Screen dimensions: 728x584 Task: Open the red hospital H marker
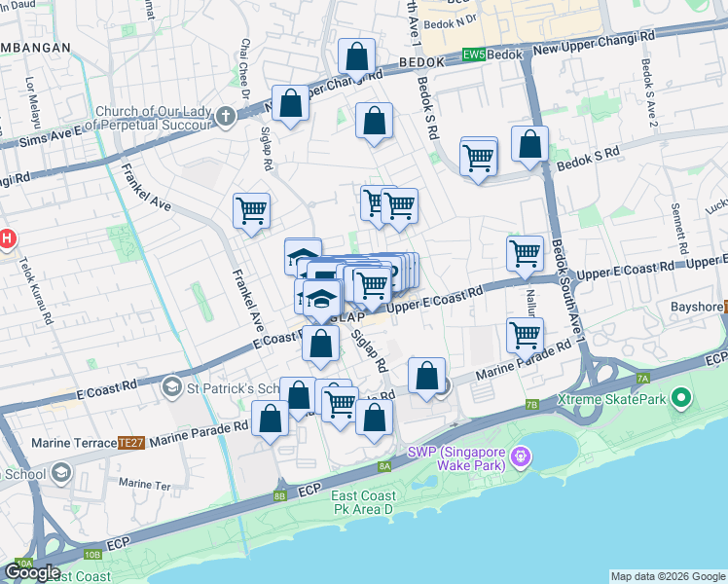(7, 239)
